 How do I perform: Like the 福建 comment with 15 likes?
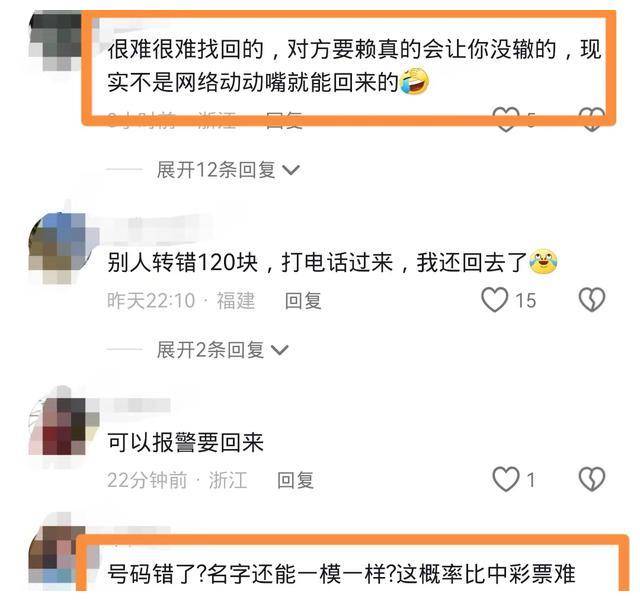click(x=495, y=300)
